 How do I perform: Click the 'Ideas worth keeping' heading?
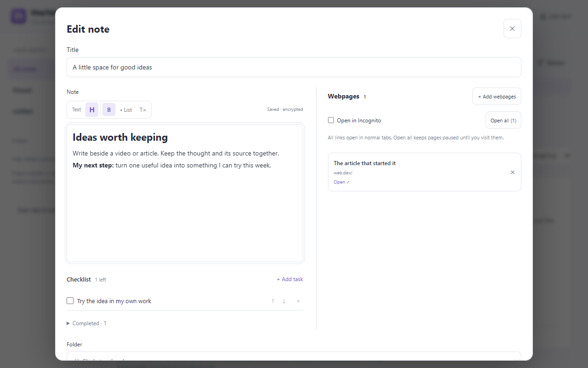(x=120, y=137)
